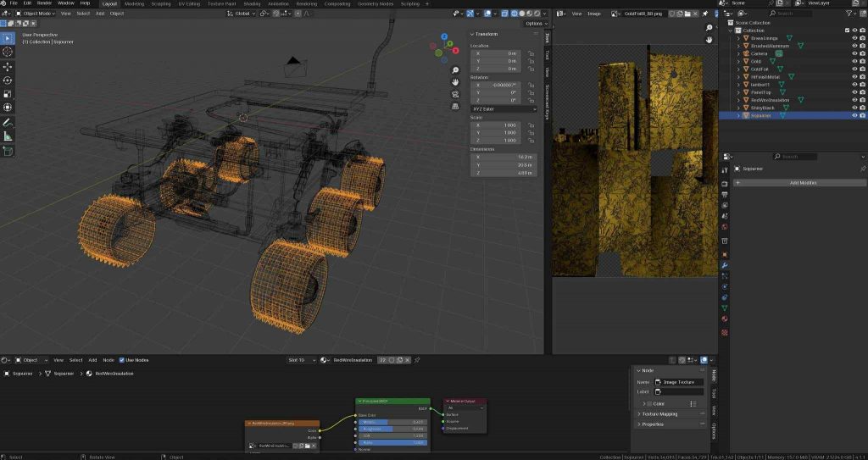Click the viewport zoom magnifier icon
The width and height of the screenshot is (868, 460).
point(455,69)
